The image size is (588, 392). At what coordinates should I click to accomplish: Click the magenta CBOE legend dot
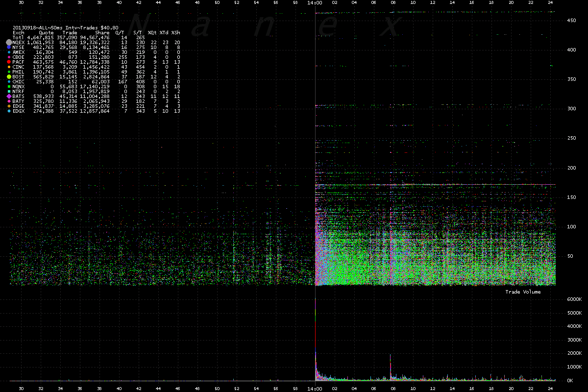(9, 57)
